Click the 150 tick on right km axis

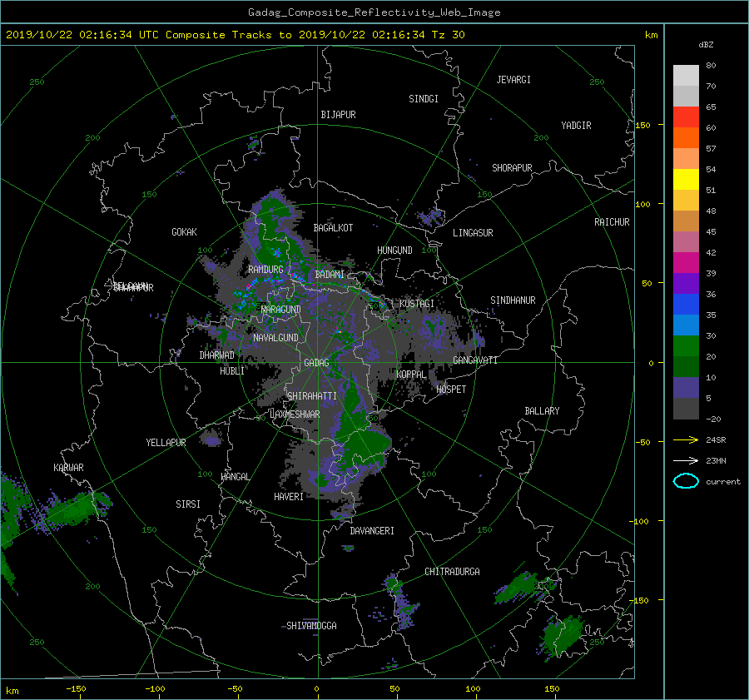(643, 125)
